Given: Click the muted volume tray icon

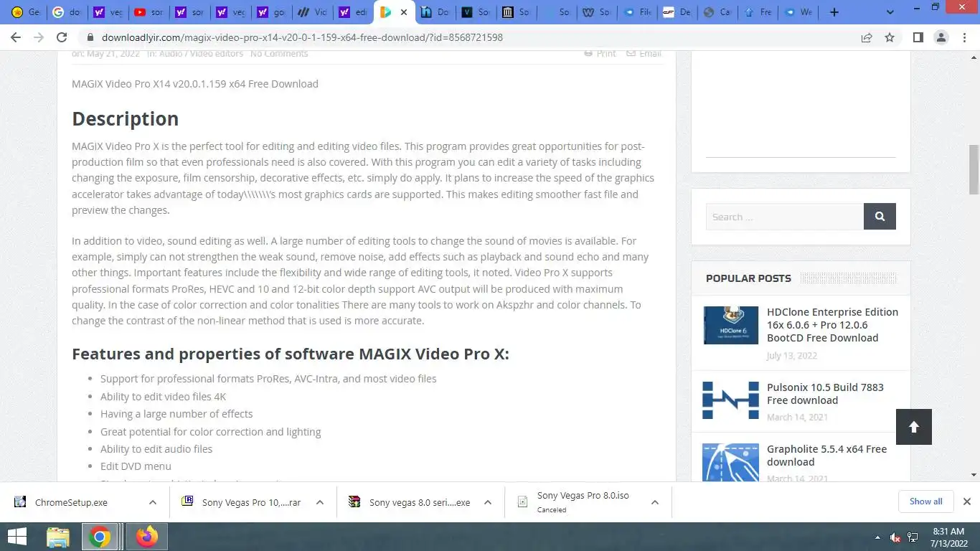Looking at the screenshot, I should coord(895,537).
